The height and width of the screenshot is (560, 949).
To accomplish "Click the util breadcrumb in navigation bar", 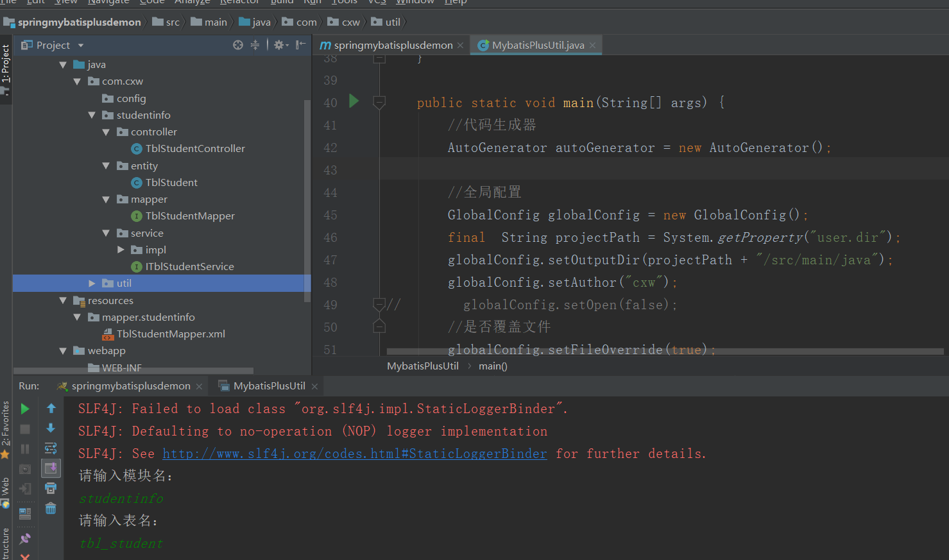I will (393, 22).
